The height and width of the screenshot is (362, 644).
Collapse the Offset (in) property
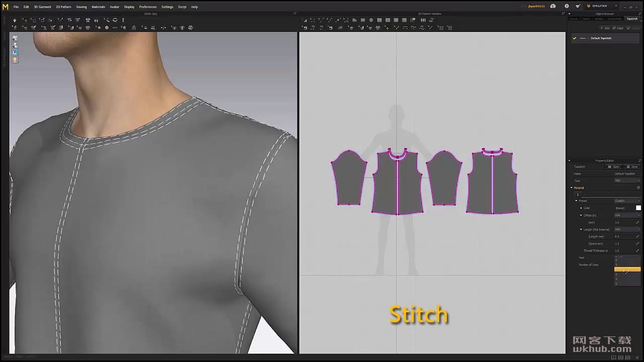pyautogui.click(x=581, y=215)
